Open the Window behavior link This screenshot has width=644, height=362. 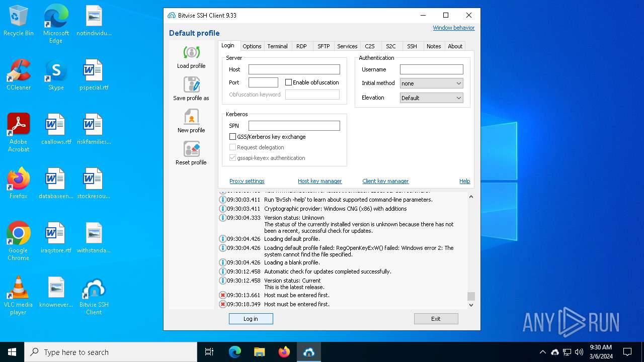[454, 28]
